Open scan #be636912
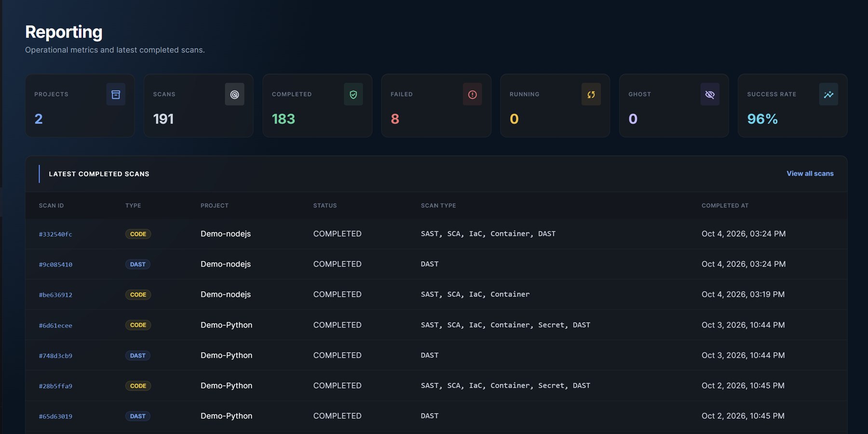Image resolution: width=868 pixels, height=434 pixels. (55, 295)
